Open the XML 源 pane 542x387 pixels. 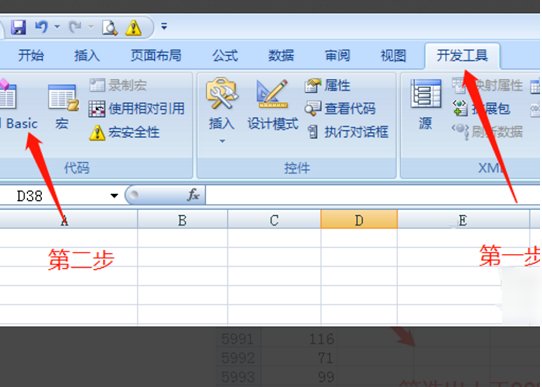426,105
